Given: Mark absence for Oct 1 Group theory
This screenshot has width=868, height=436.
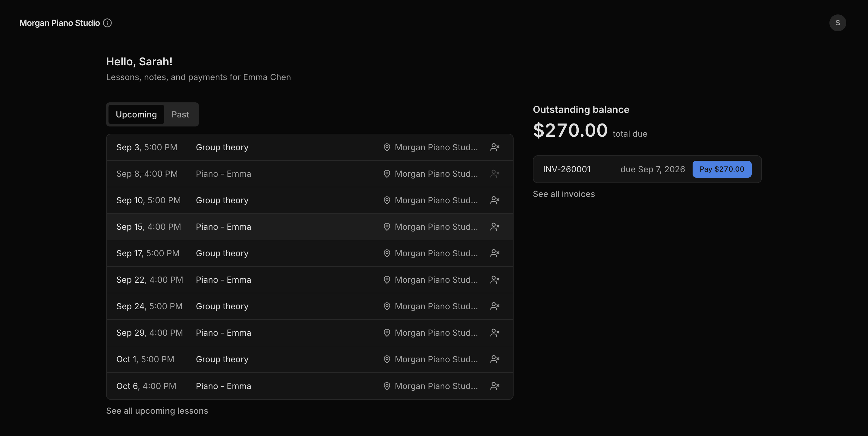Looking at the screenshot, I should tap(495, 359).
